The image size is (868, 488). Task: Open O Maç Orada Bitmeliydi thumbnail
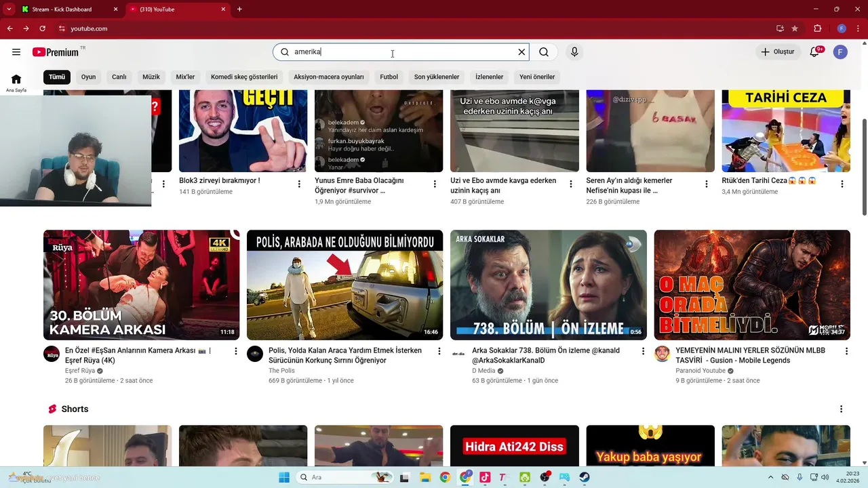pos(752,285)
